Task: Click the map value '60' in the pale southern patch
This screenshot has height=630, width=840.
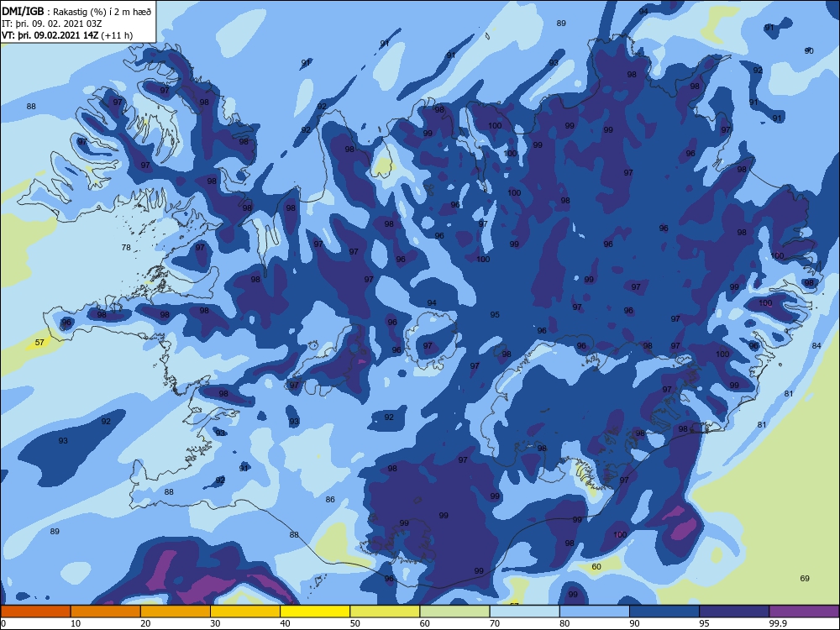Action: [596, 567]
